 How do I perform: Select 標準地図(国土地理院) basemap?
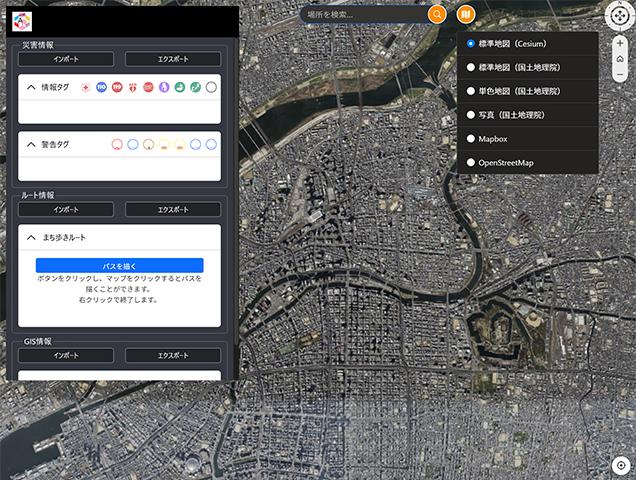click(x=528, y=67)
